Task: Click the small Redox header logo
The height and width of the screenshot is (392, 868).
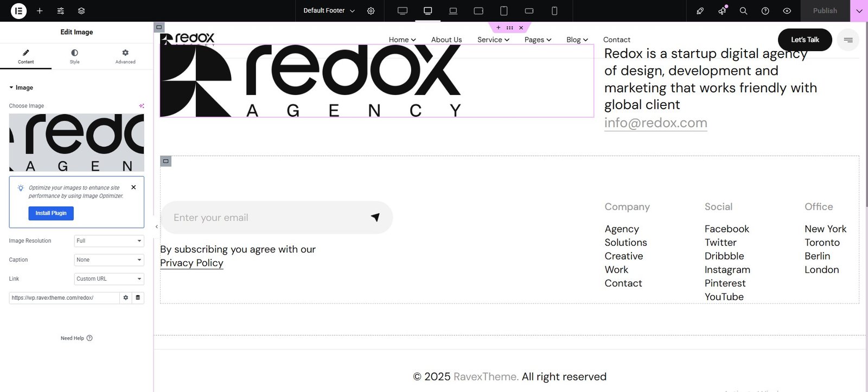Action: click(x=188, y=39)
